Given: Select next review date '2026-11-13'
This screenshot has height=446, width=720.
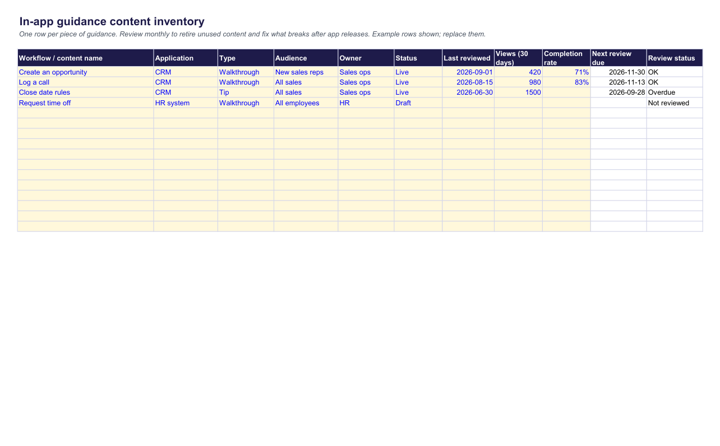Looking at the screenshot, I should pos(619,82).
